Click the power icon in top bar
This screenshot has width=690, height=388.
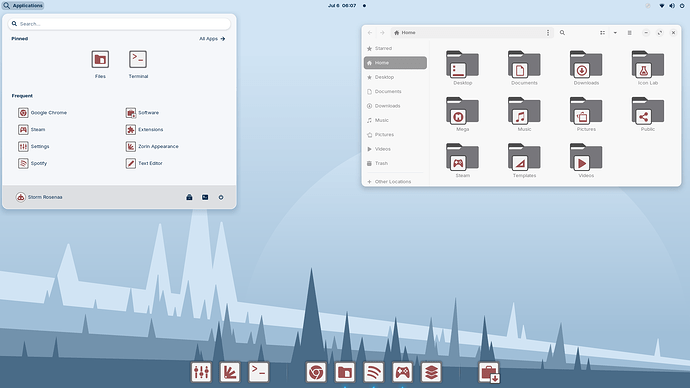[682, 6]
